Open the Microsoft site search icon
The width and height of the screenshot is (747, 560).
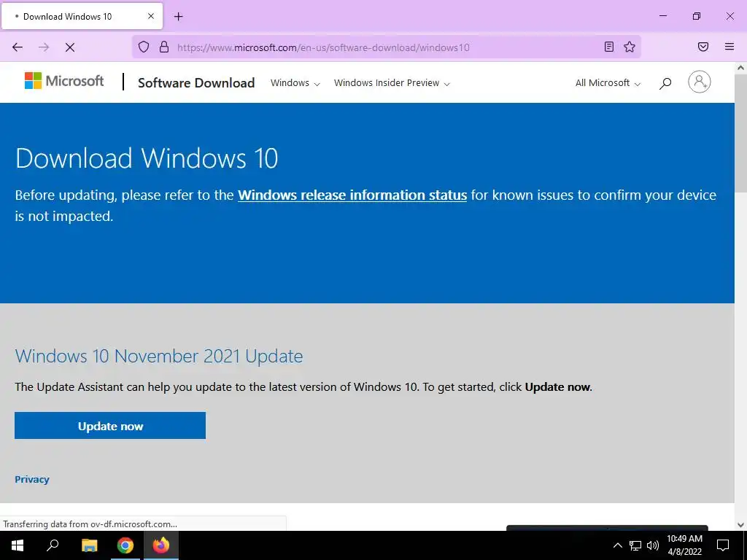pos(665,83)
